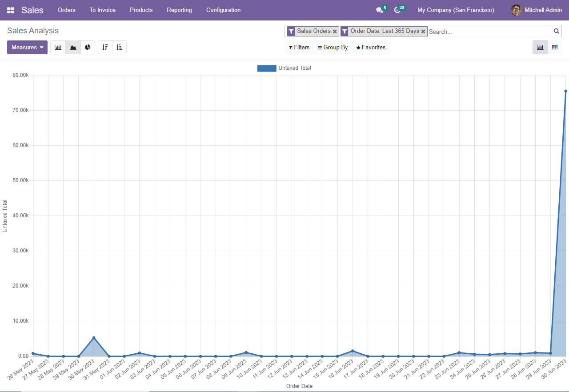
Task: Click the Sales Analysis page title
Action: [33, 31]
